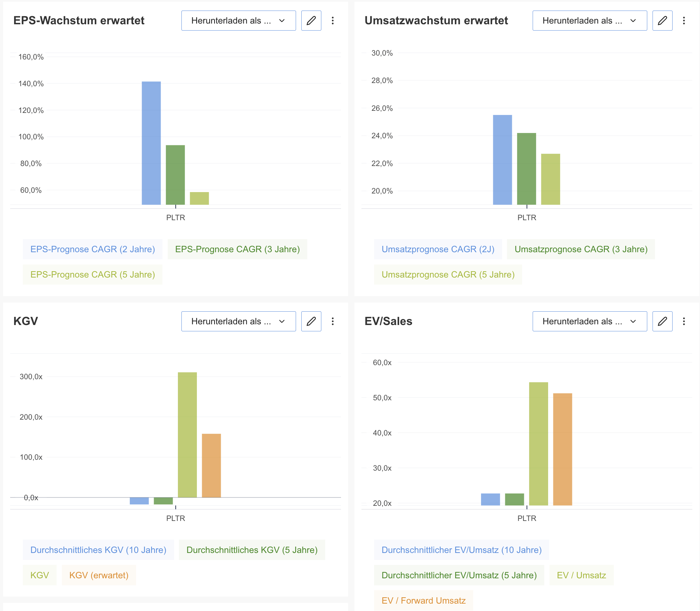Click dark green negative 5-year KGV bar
Viewport: 700px width, 611px height.
(163, 501)
